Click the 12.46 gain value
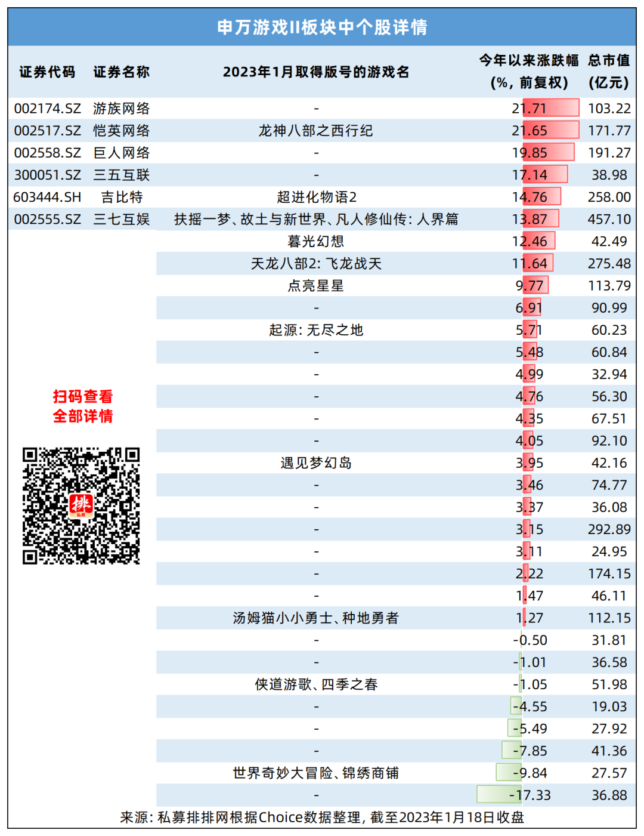The image size is (644, 836). [x=530, y=241]
